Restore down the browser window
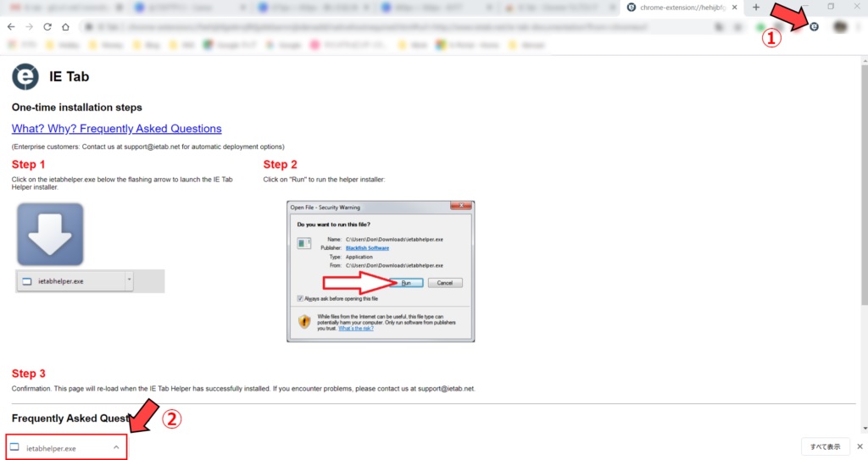This screenshot has width=868, height=460. pyautogui.click(x=831, y=7)
